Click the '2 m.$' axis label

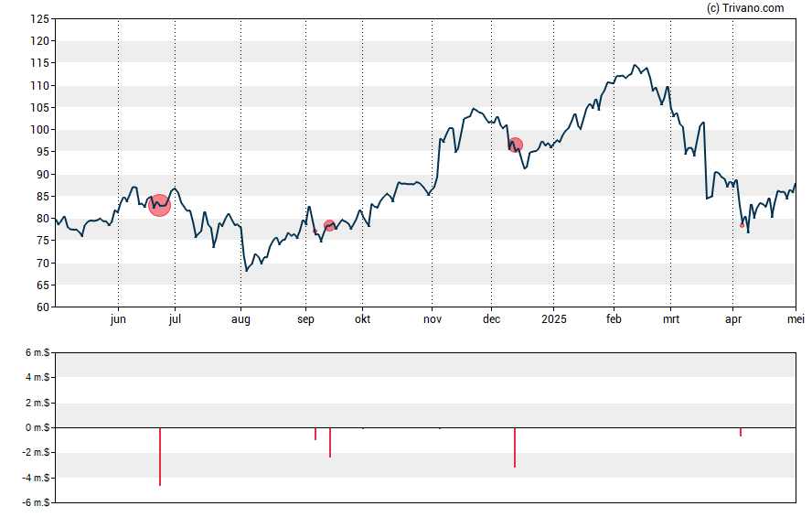click(37, 403)
